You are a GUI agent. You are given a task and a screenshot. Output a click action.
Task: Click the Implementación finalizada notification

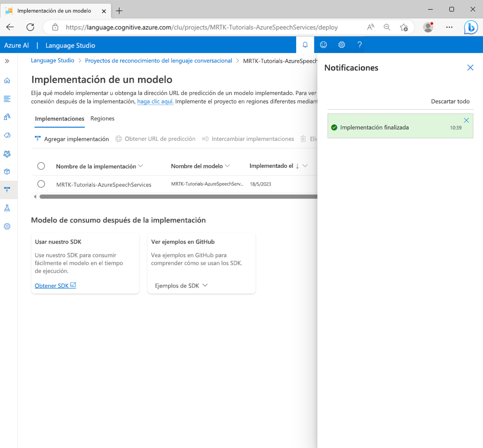[x=400, y=126]
